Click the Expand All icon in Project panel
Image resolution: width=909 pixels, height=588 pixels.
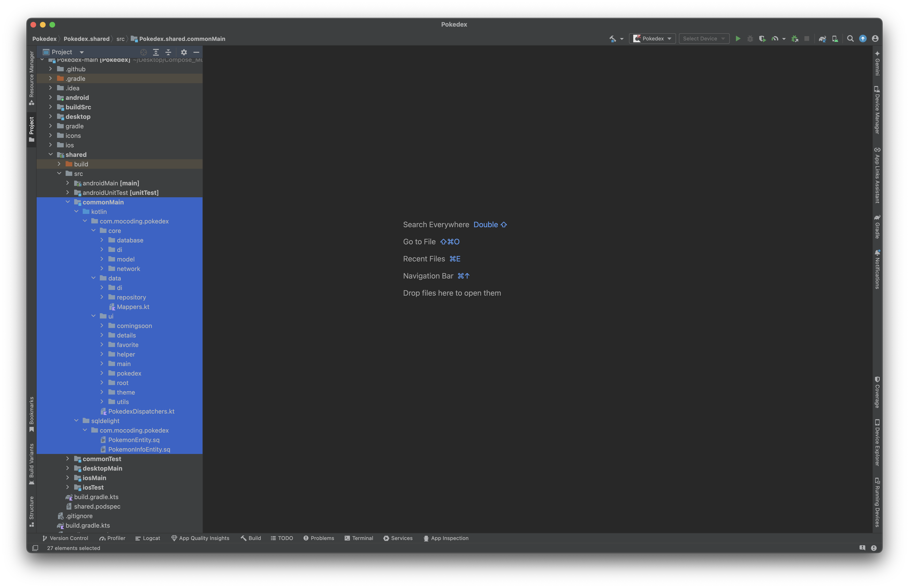[x=156, y=52]
